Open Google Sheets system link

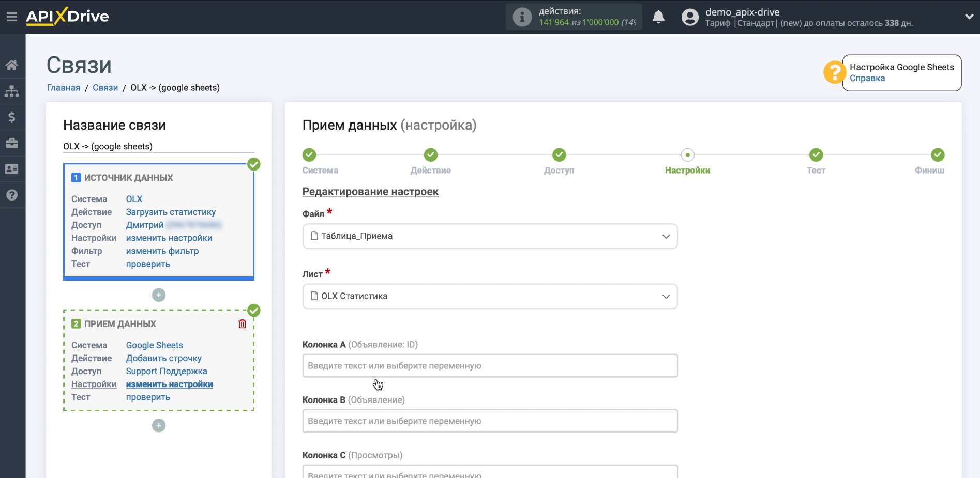(155, 345)
